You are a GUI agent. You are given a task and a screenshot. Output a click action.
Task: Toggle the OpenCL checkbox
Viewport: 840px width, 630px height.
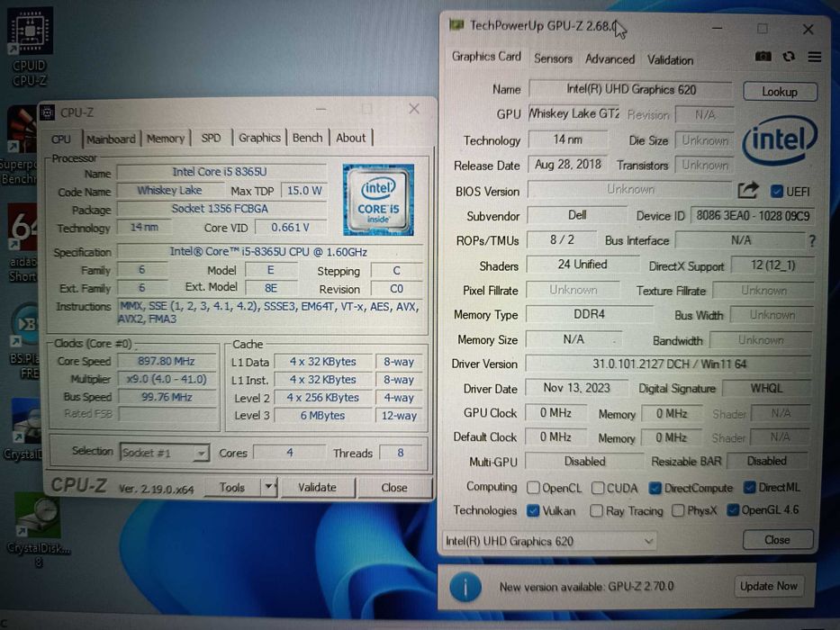533,488
